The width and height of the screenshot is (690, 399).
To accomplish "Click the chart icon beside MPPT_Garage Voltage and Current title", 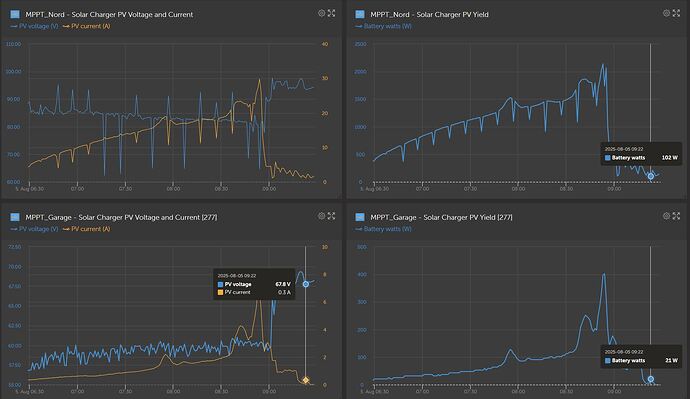I will [15, 217].
